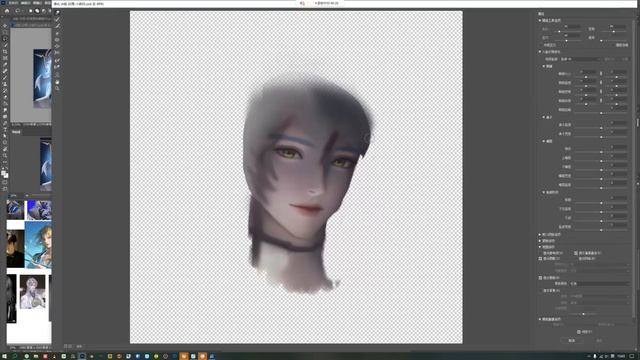The height and width of the screenshot is (360, 640).
Task: Select Photoshop's Crop tool
Action: pyautogui.click(x=5, y=52)
